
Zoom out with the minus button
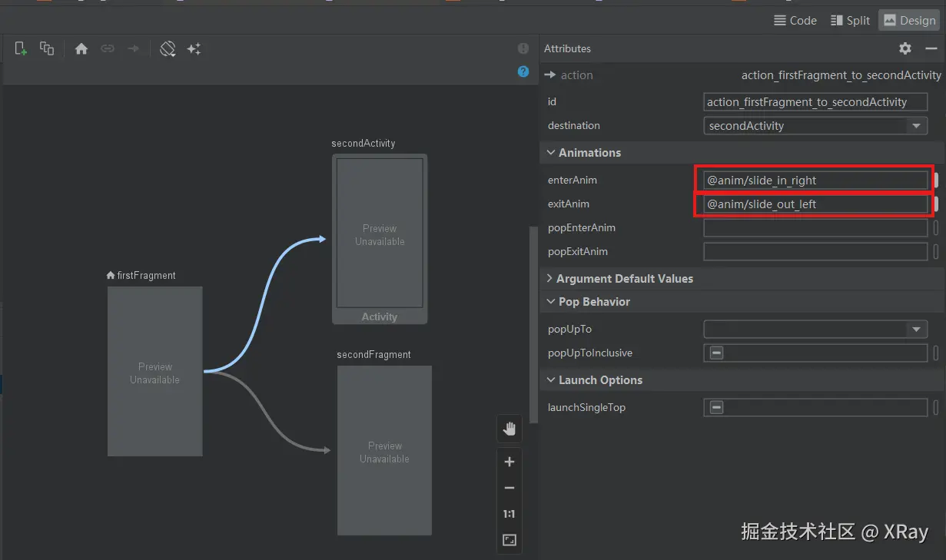510,488
